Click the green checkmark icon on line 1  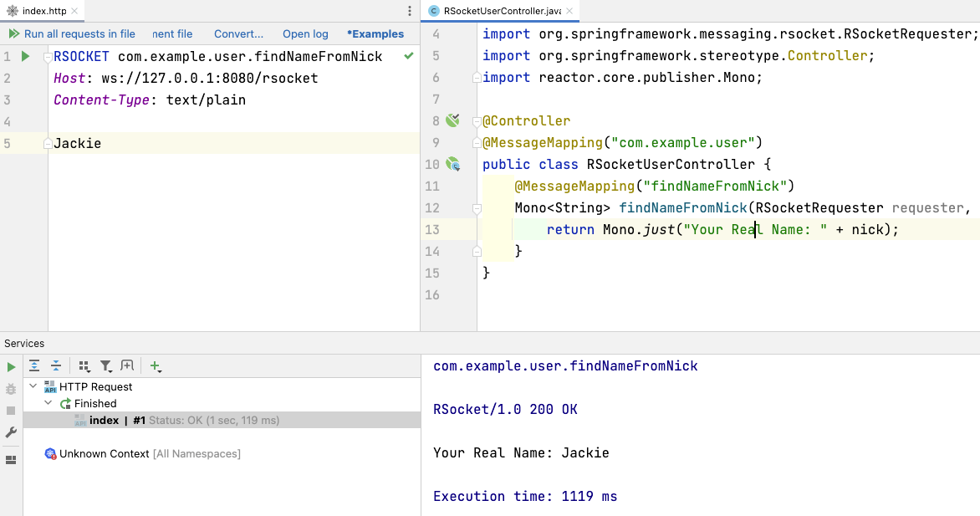(408, 56)
